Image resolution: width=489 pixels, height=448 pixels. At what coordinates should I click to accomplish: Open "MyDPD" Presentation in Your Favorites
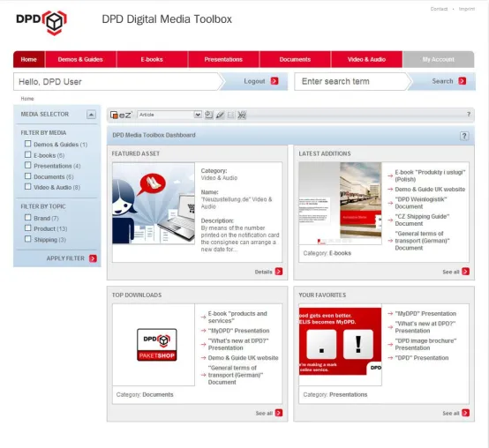(x=425, y=313)
